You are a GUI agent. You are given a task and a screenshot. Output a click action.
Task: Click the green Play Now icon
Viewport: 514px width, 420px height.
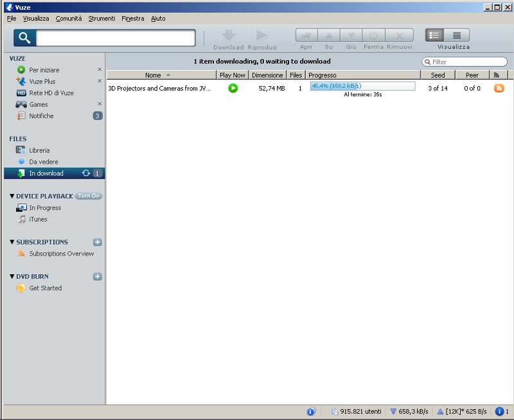pyautogui.click(x=233, y=88)
